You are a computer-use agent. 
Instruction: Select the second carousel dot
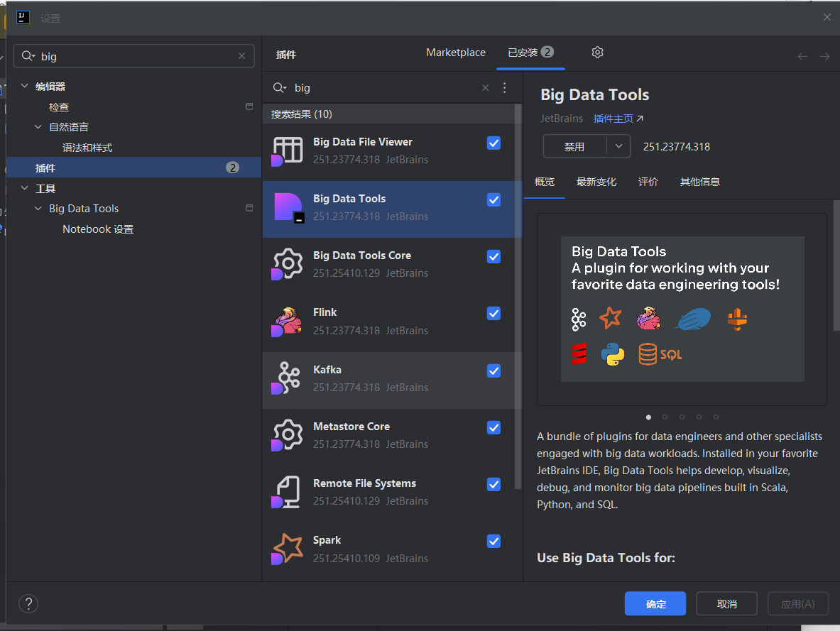(665, 417)
